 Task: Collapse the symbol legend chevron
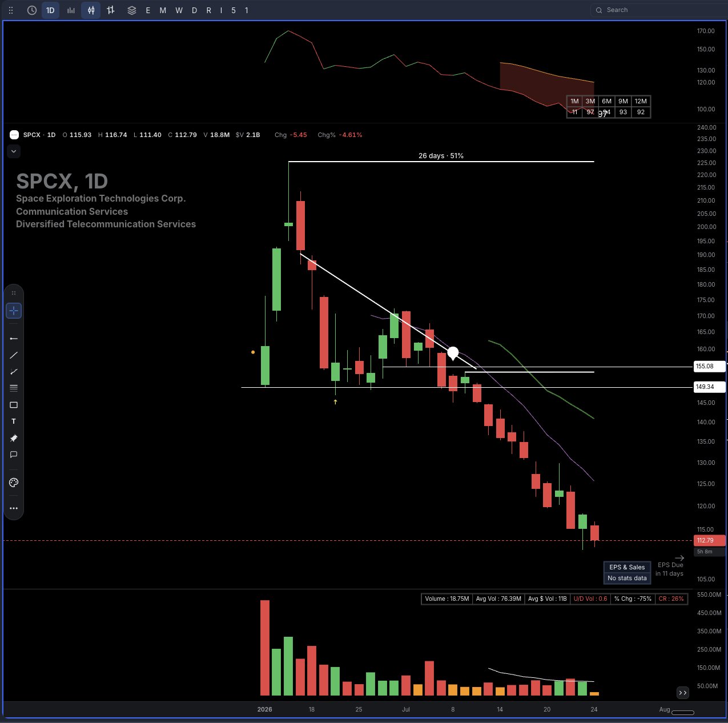pyautogui.click(x=14, y=151)
